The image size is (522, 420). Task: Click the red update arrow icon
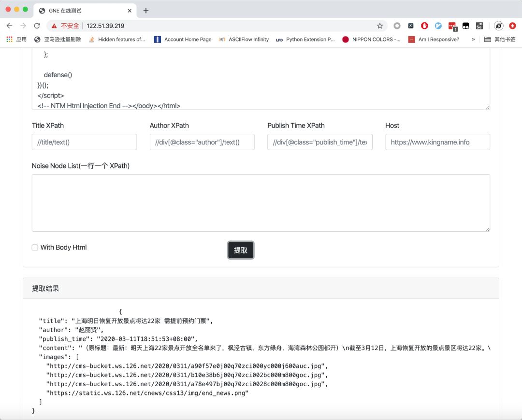click(x=512, y=26)
